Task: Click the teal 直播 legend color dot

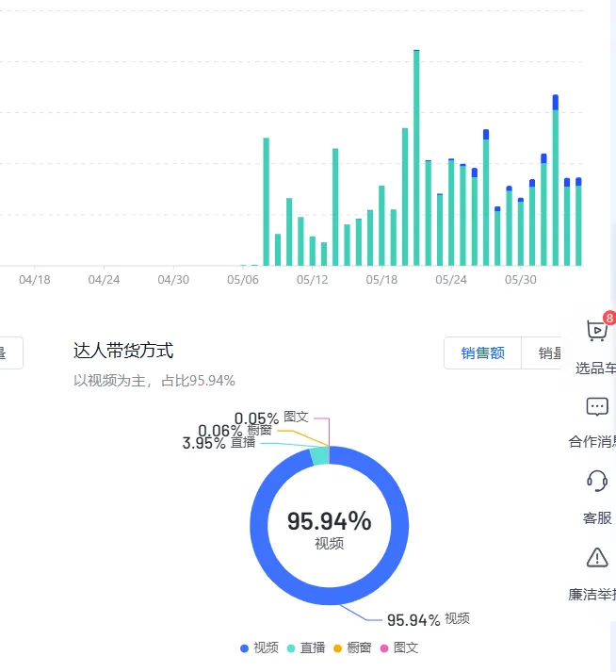Action: (x=291, y=648)
